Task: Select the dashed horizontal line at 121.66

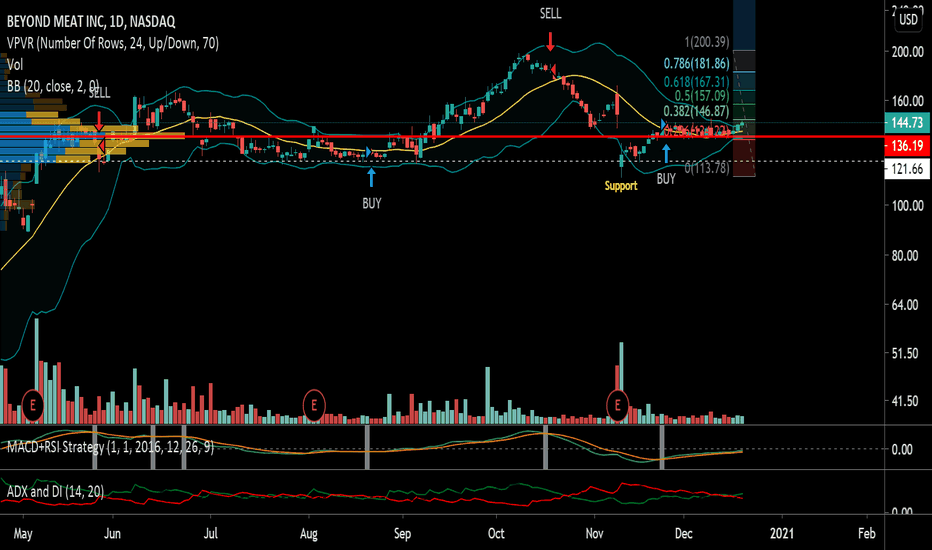Action: click(x=442, y=161)
